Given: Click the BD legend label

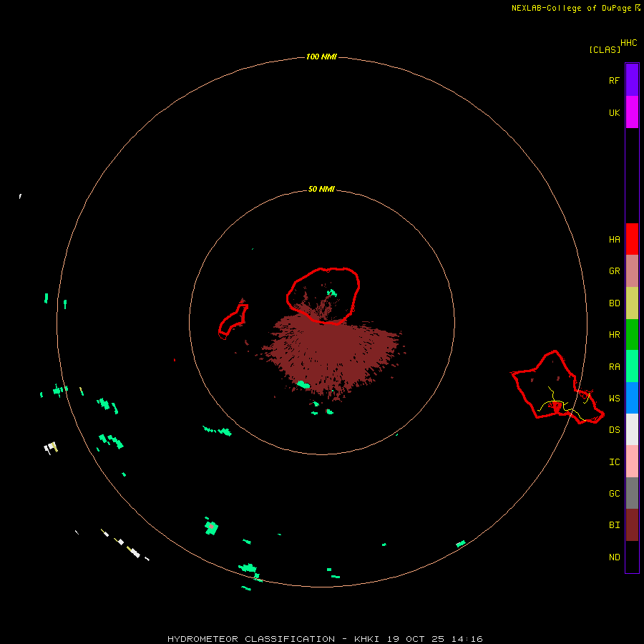Looking at the screenshot, I should (614, 303).
